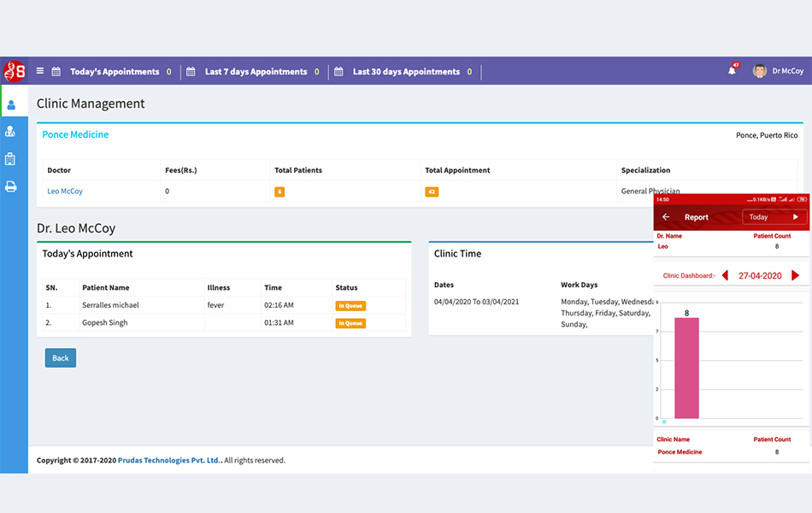The image size is (812, 513).
Task: Select the user icon in sidebar
Action: click(x=11, y=105)
